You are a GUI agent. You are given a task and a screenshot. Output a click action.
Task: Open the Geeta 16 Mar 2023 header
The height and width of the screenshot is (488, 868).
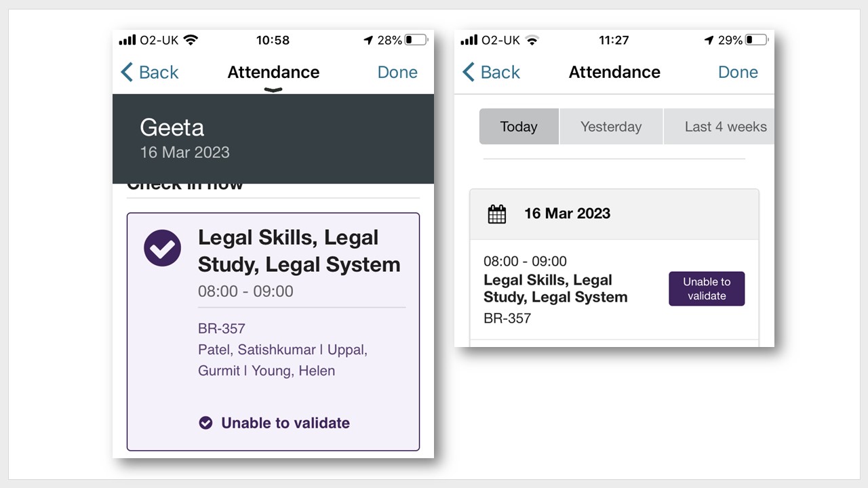pyautogui.click(x=273, y=139)
